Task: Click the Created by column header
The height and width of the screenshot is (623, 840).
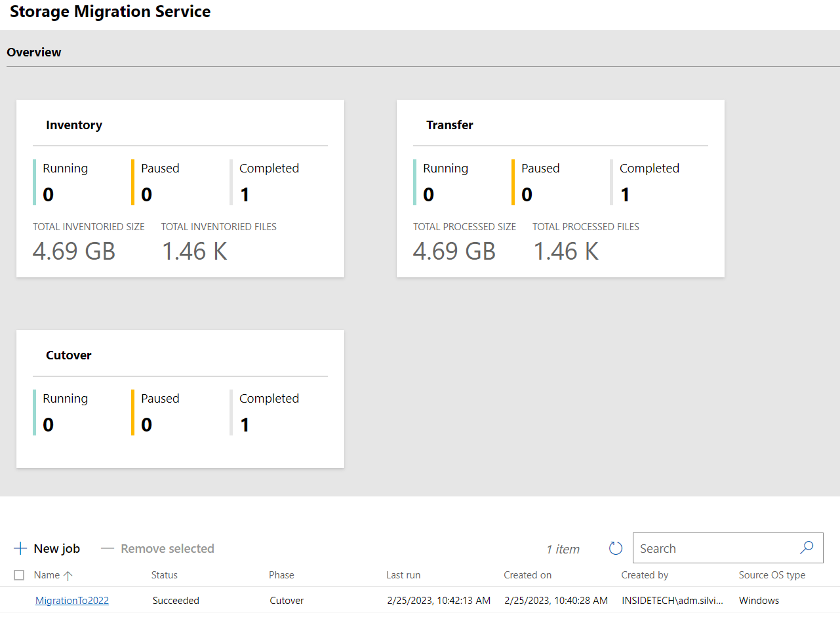Action: pyautogui.click(x=645, y=575)
